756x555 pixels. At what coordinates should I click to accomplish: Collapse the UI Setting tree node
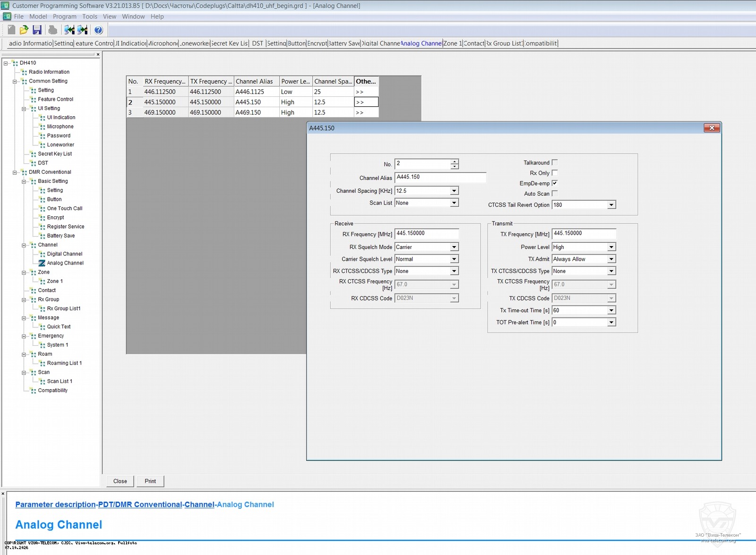pyautogui.click(x=24, y=109)
